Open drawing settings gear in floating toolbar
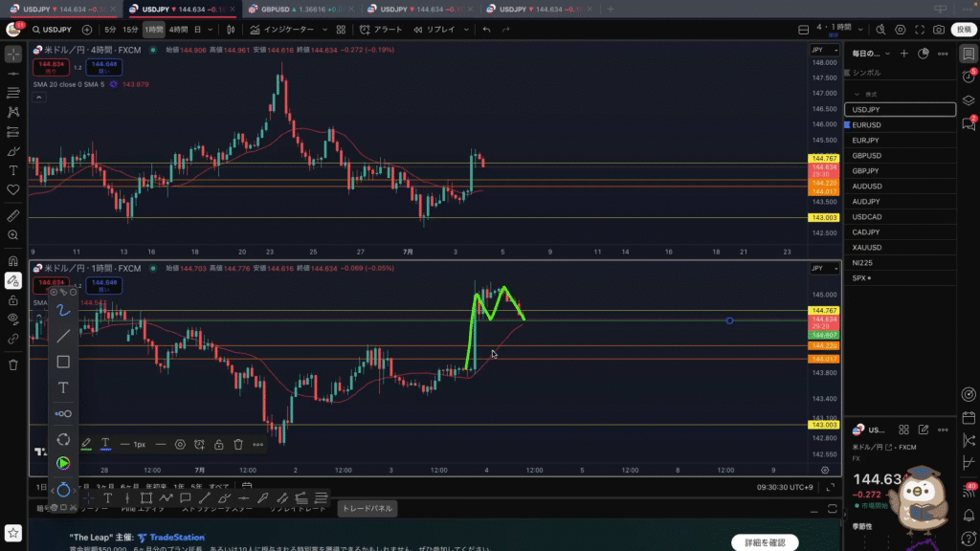980x551 pixels. [180, 444]
